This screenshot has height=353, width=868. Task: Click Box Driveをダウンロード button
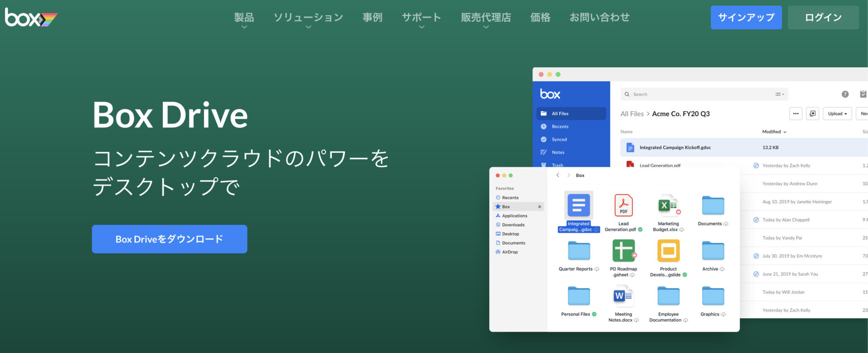pos(170,239)
